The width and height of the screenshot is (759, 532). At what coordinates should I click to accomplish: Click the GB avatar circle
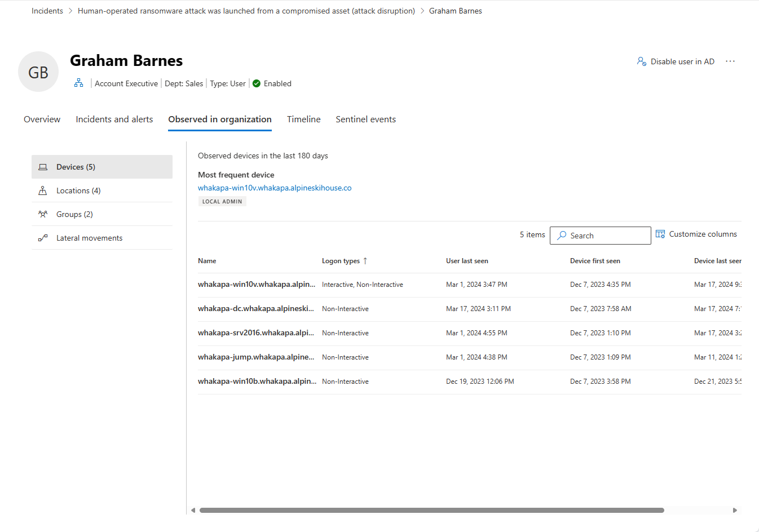click(38, 72)
